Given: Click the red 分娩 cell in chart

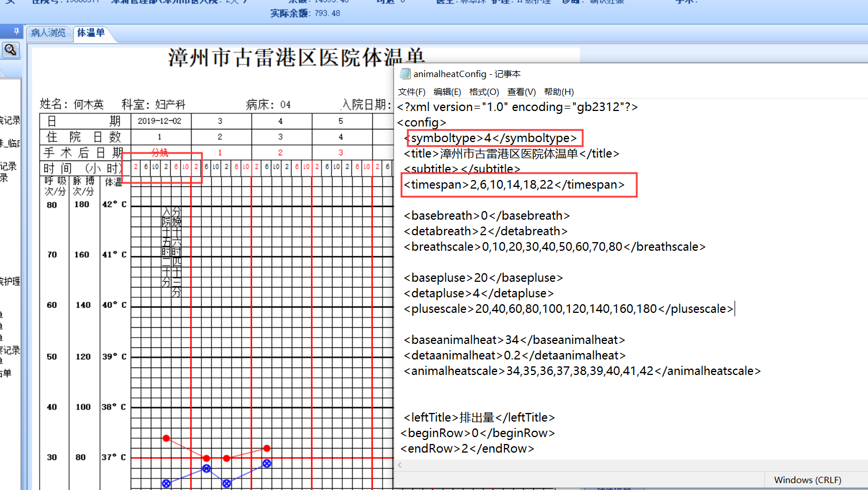Looking at the screenshot, I should 160,152.
